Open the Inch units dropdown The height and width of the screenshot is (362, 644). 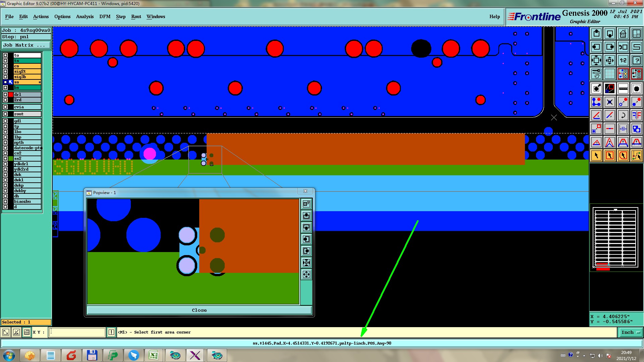pos(631,332)
